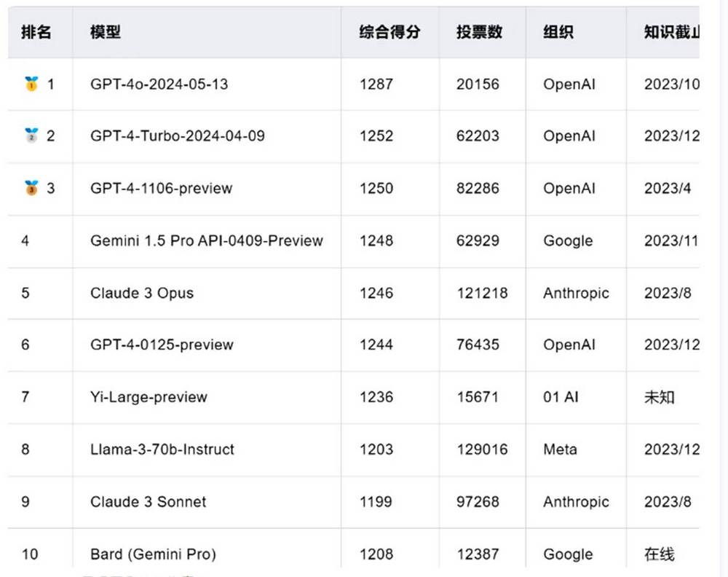Select the score value 1248
This screenshot has height=577, width=728.
376,240
